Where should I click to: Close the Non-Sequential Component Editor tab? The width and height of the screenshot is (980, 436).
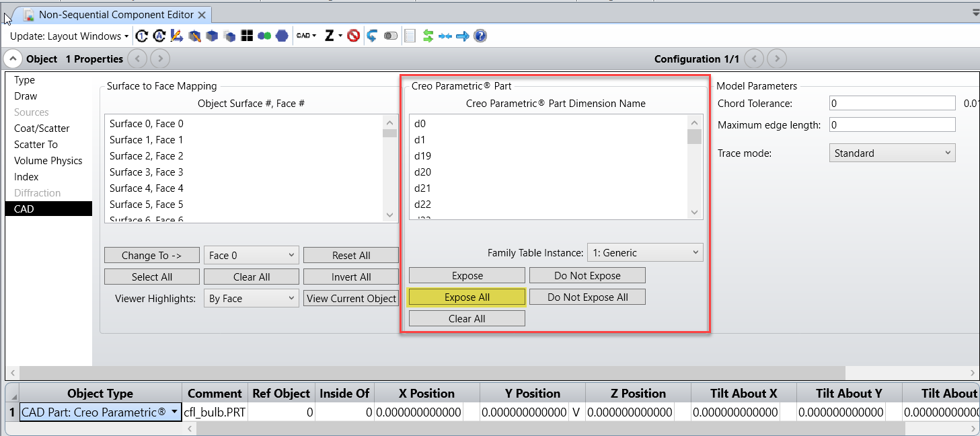point(203,14)
